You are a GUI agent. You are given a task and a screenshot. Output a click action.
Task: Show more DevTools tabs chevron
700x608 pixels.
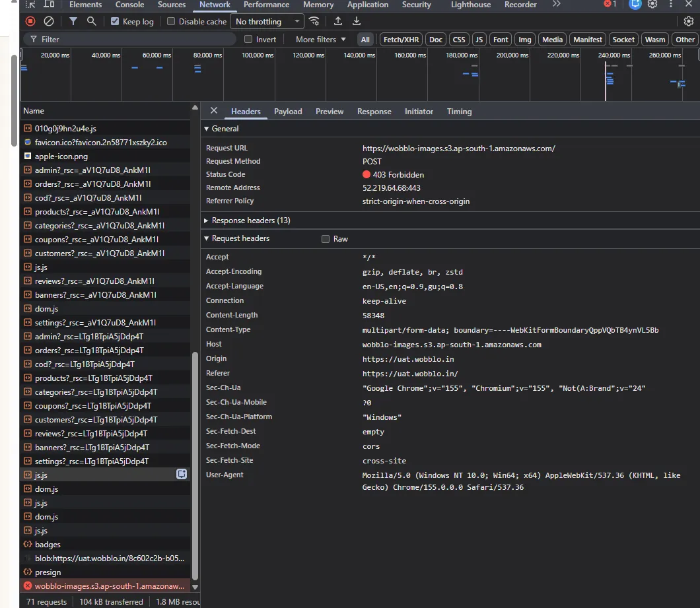click(x=556, y=4)
